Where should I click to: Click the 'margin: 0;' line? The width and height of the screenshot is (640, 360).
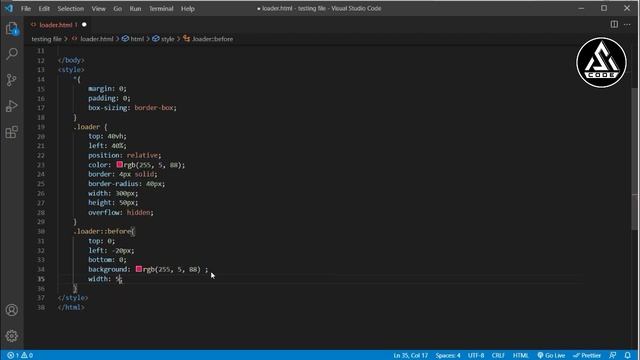[x=107, y=89]
